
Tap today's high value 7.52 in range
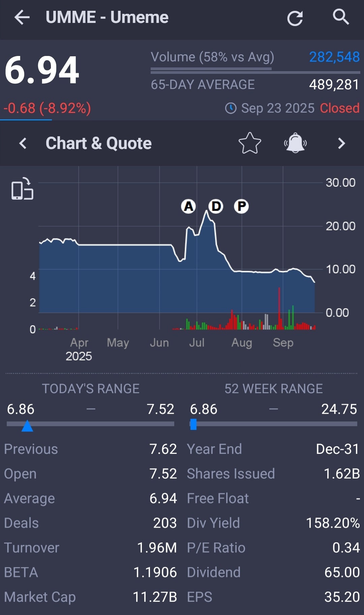pyautogui.click(x=160, y=409)
